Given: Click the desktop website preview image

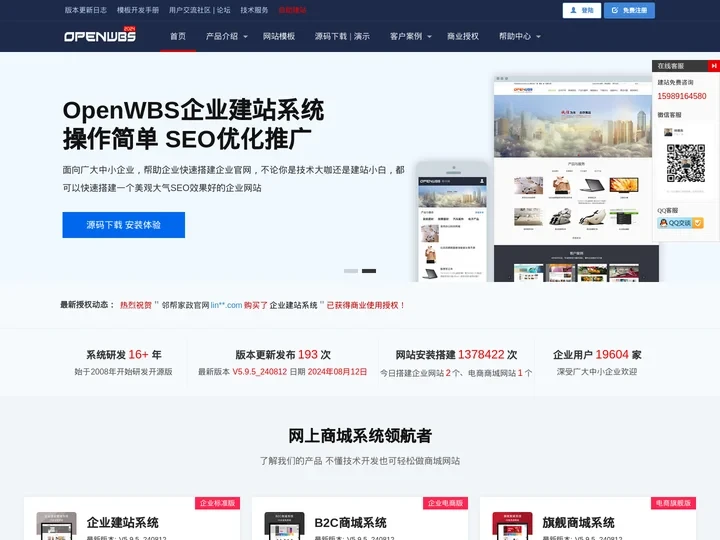Looking at the screenshot, I should click(576, 179).
